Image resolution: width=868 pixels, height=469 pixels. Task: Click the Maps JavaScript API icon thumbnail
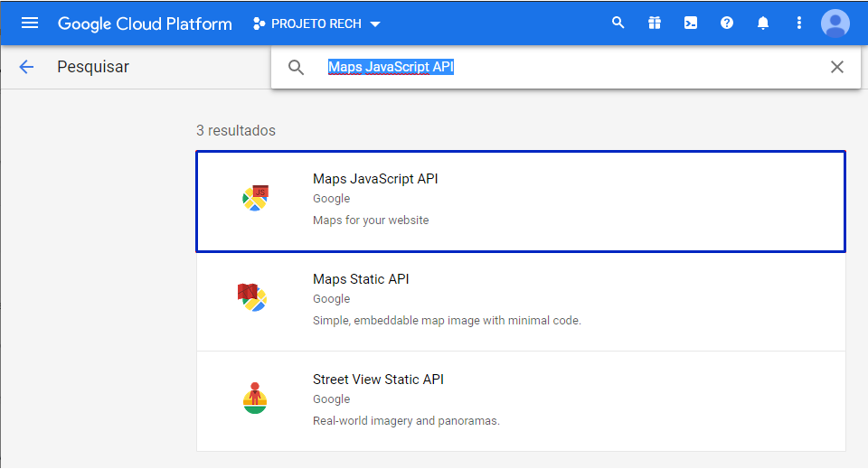pyautogui.click(x=255, y=197)
